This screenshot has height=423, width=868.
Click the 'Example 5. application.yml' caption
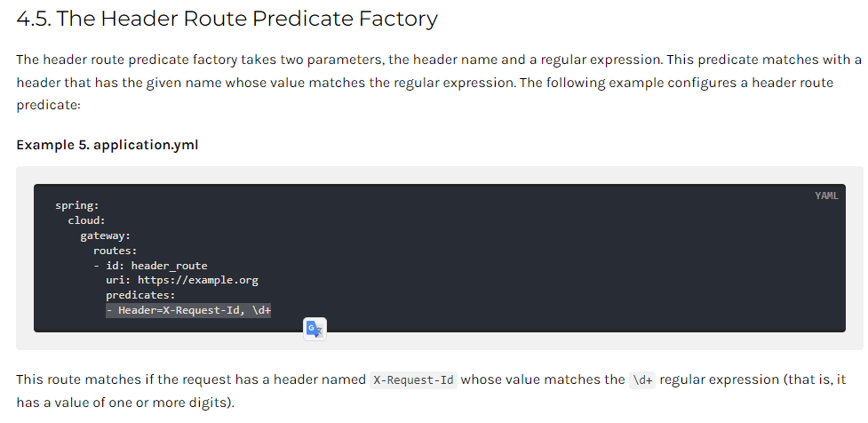[x=108, y=145]
